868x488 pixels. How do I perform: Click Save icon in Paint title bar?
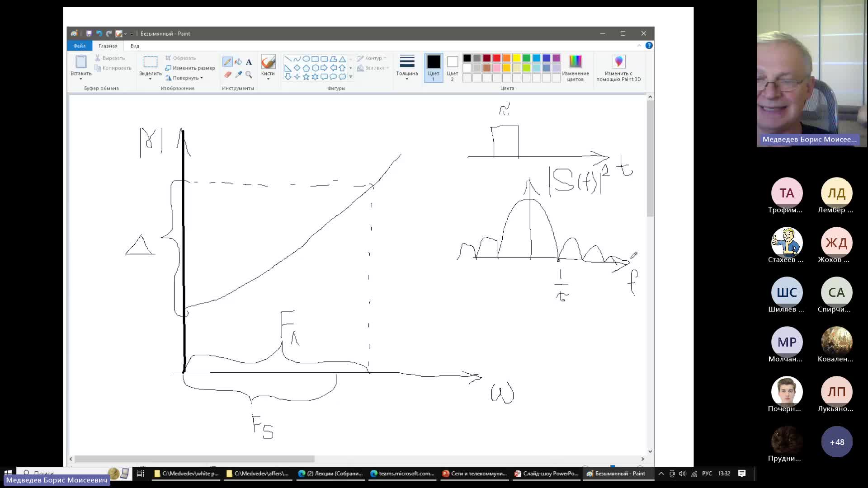[x=89, y=33]
